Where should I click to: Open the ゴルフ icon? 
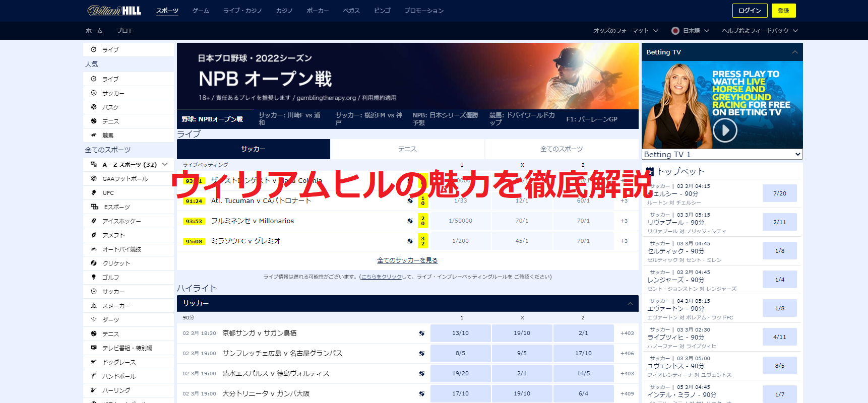[x=93, y=277]
